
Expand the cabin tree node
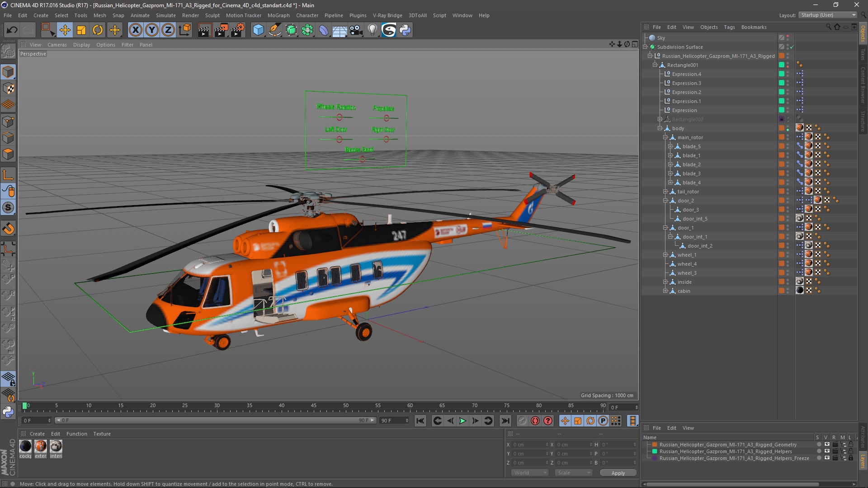pos(665,291)
